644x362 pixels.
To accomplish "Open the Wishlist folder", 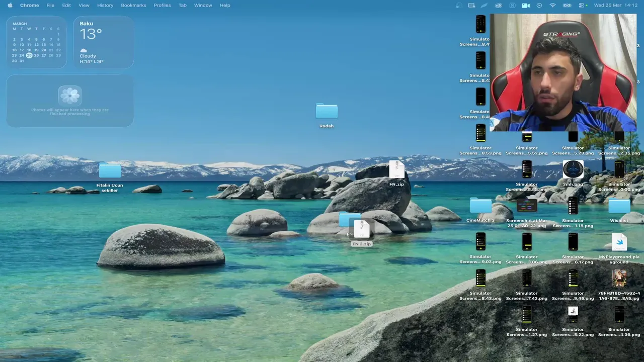I will 619,205.
